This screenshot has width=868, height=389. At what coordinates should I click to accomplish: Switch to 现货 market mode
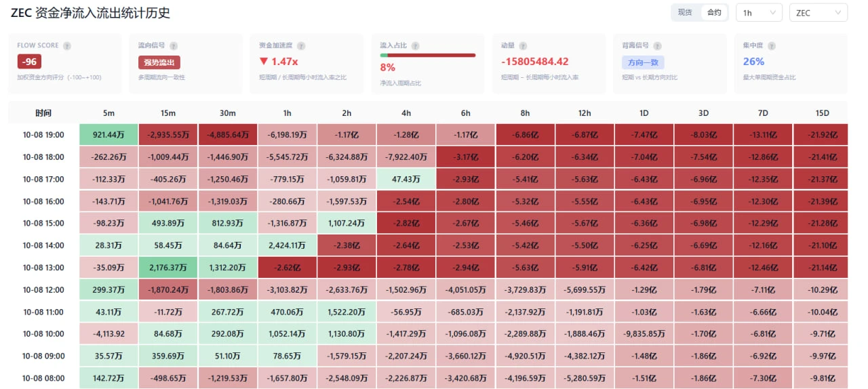point(685,13)
